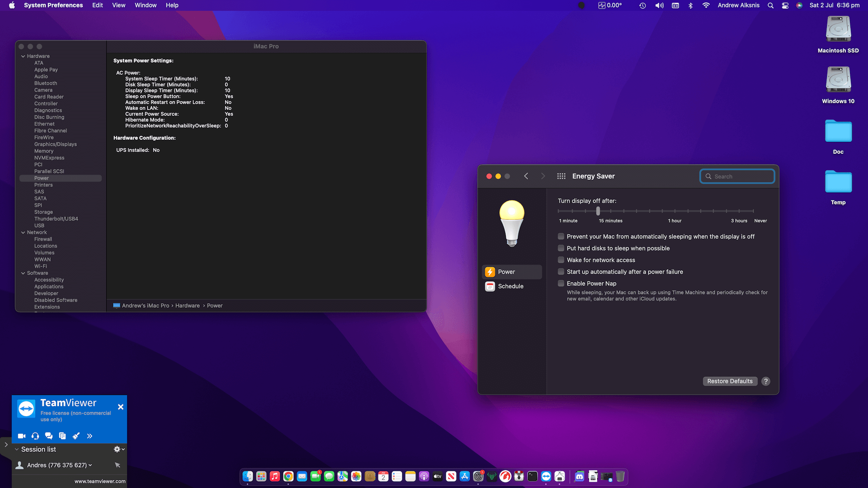Toggle Put hard disks to sleep

tap(561, 248)
